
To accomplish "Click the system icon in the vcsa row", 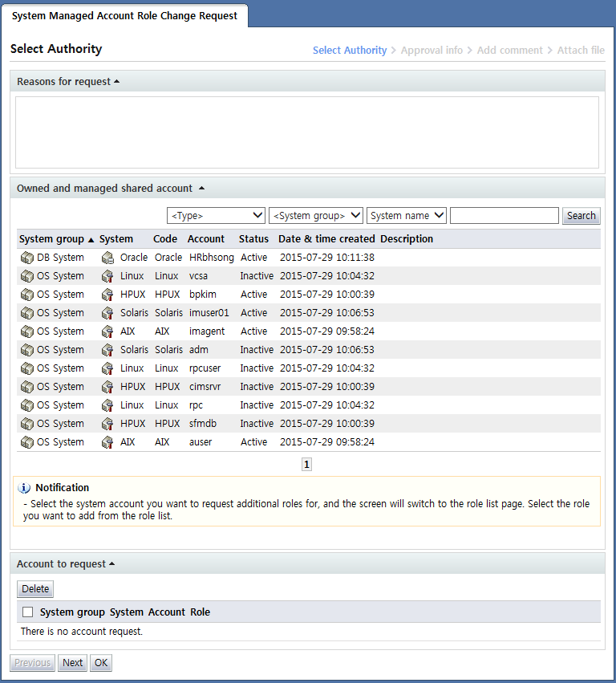I will click(107, 276).
